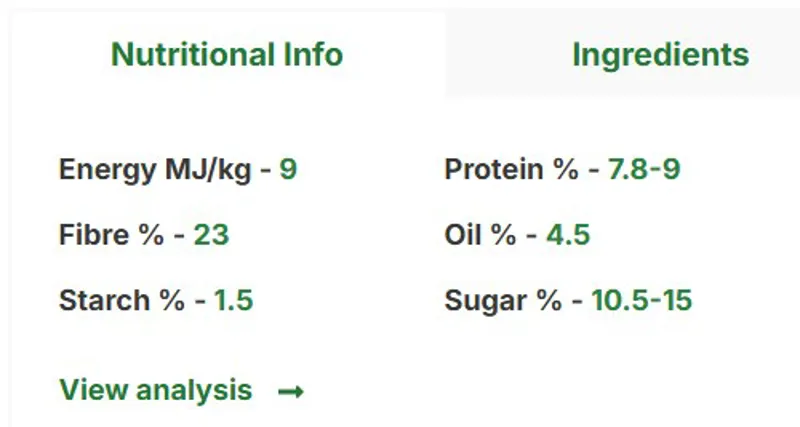The height and width of the screenshot is (427, 800).
Task: Switch to the Nutritional Info tab
Action: click(227, 55)
